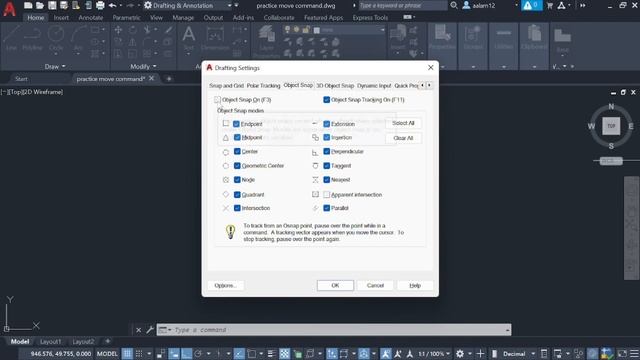The width and height of the screenshot is (640, 360).
Task: Click the Plot printer icon in the Quick Access Toolbar
Action: coord(100,5)
